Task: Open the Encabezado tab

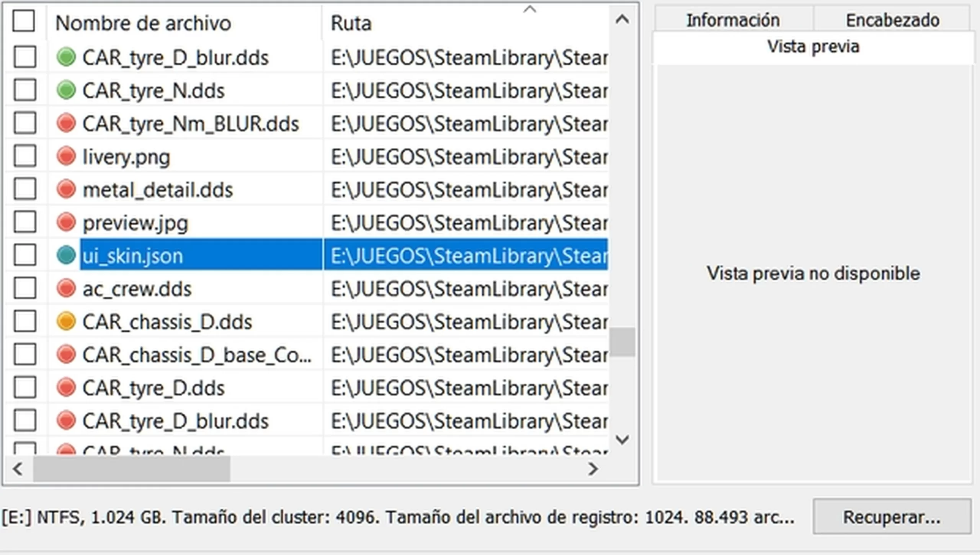Action: pyautogui.click(x=892, y=20)
